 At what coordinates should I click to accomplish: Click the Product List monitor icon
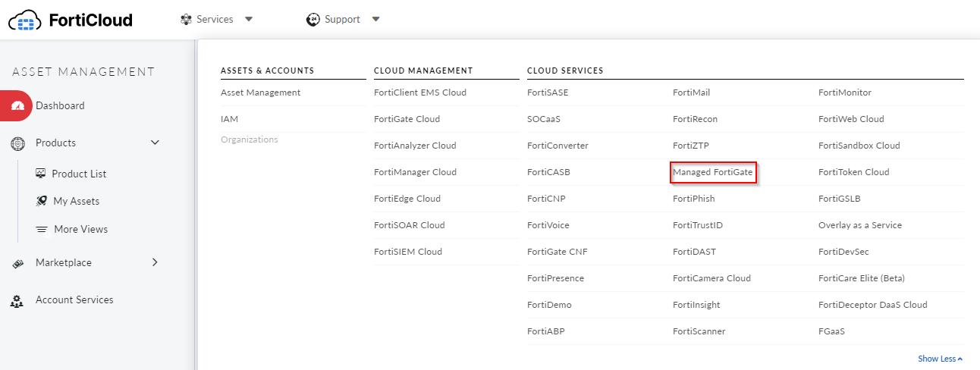coord(41,174)
